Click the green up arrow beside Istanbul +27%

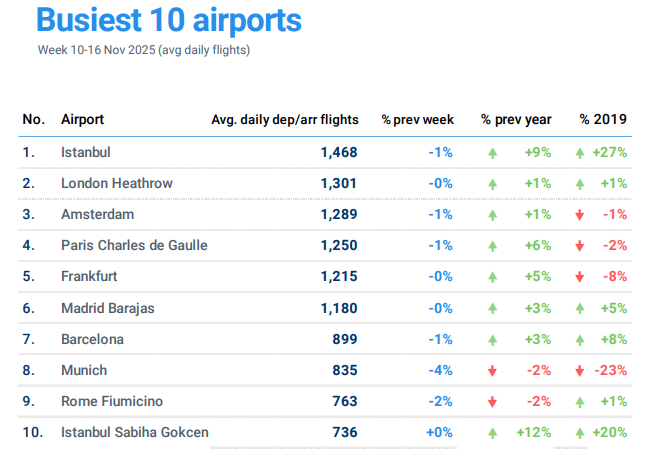click(x=580, y=153)
